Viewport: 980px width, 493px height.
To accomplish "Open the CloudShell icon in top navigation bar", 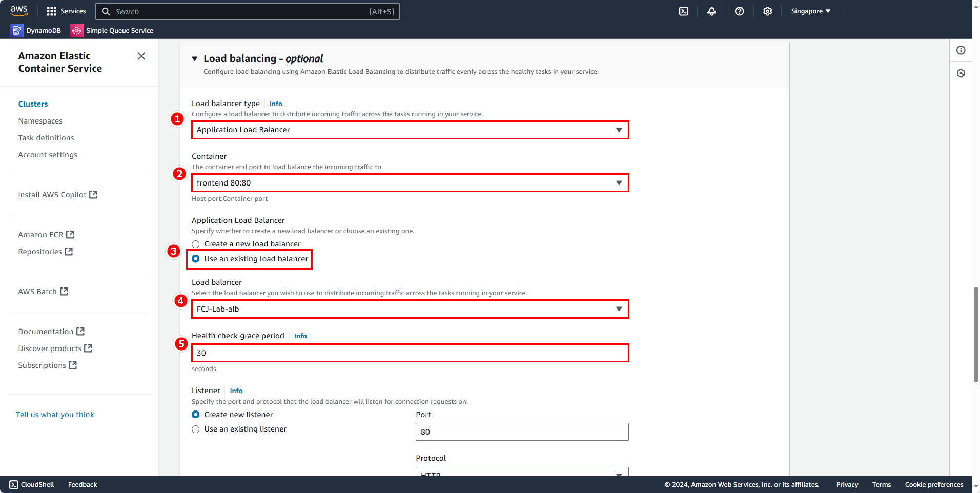I will pos(683,11).
